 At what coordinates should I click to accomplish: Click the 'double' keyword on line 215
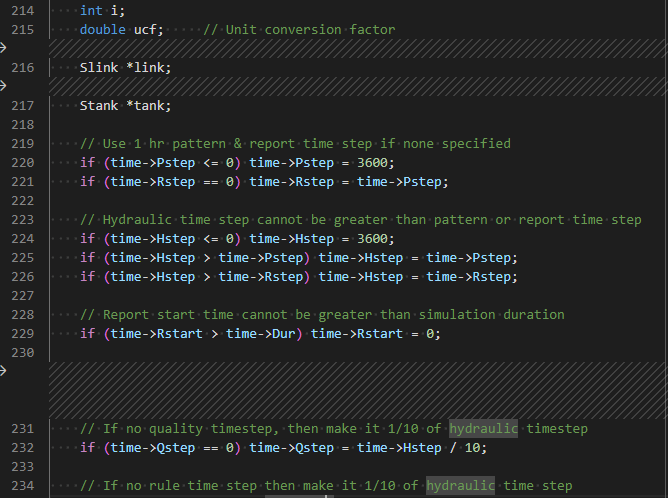click(103, 30)
